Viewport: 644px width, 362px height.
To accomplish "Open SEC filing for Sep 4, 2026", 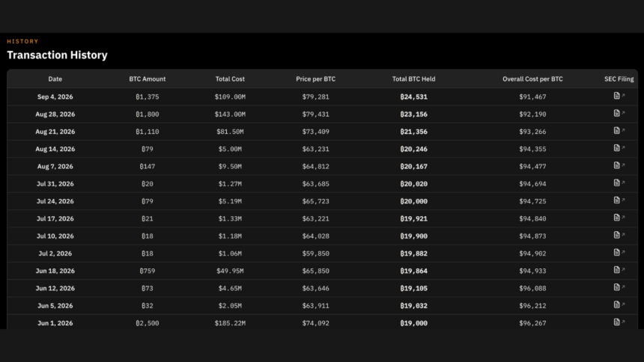I will [619, 96].
